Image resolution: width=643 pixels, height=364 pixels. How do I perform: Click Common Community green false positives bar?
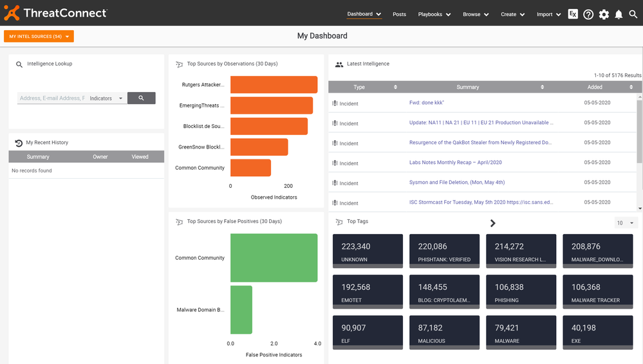pyautogui.click(x=274, y=258)
